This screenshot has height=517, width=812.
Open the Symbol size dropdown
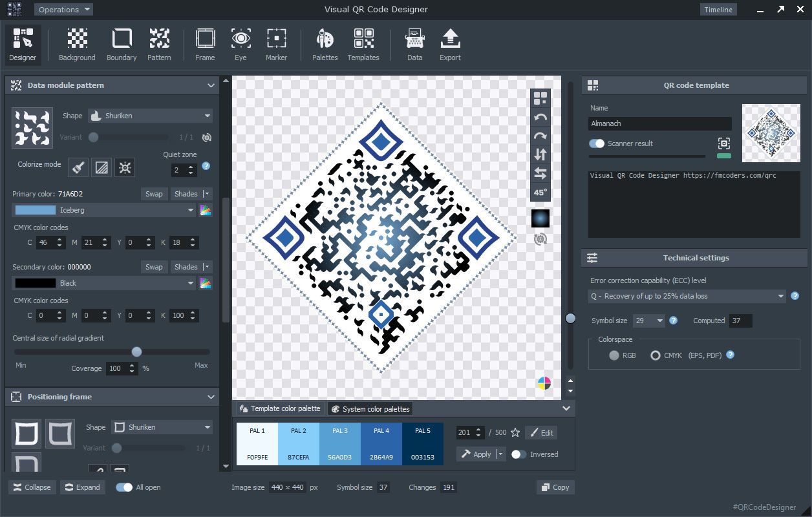pyautogui.click(x=649, y=321)
